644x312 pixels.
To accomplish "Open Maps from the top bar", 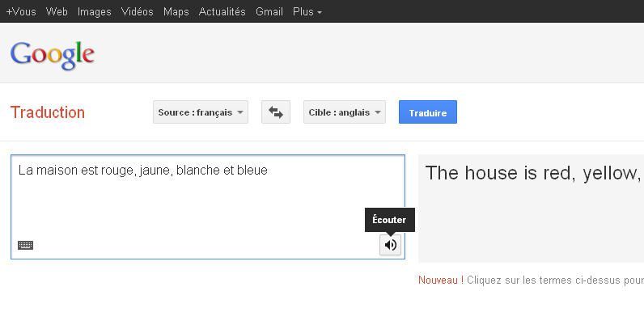I will tap(176, 12).
